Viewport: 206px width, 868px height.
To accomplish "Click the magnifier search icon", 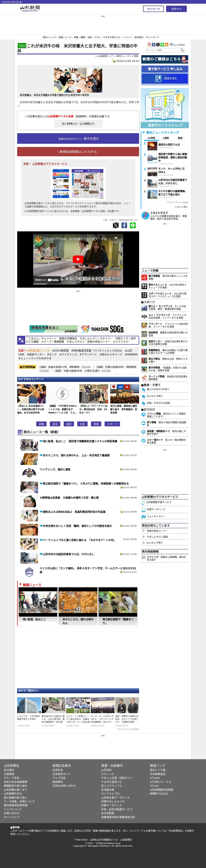I will (x=182, y=50).
